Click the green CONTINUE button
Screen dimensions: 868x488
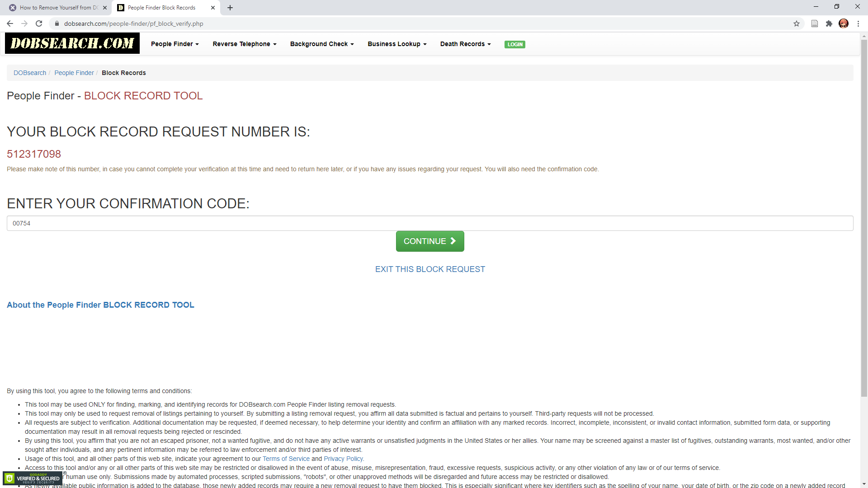pyautogui.click(x=430, y=241)
